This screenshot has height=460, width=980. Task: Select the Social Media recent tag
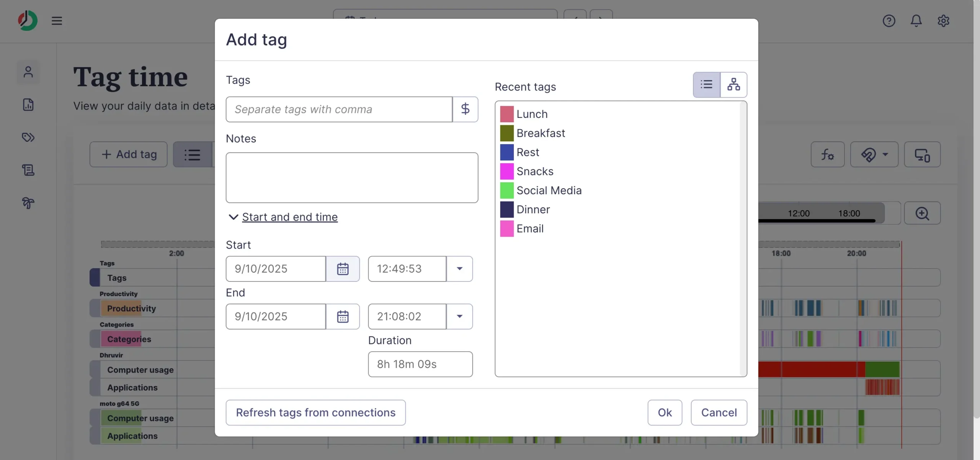point(549,190)
